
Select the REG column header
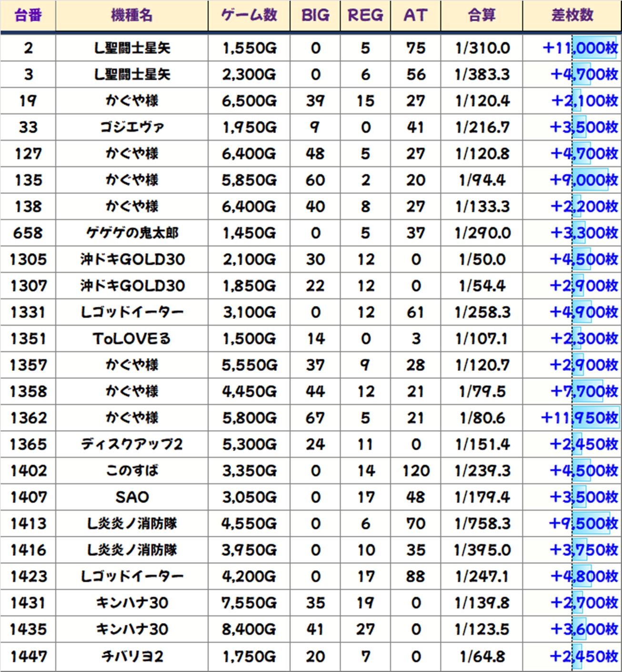pyautogui.click(x=365, y=15)
